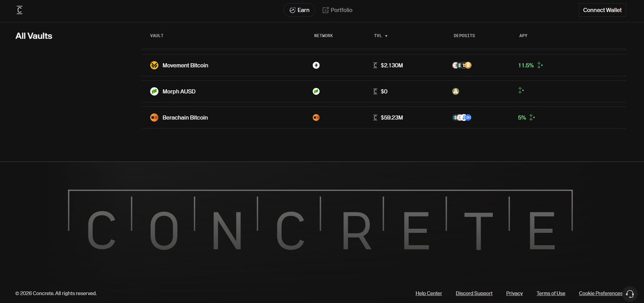Open the Discord Support link
The height and width of the screenshot is (303, 644).
pos(474,293)
